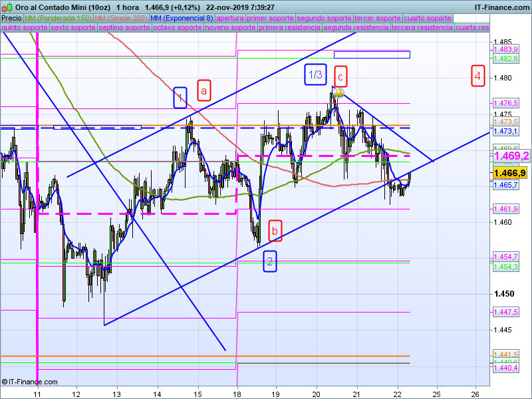Screen dimensions: 532x399
Task: Select the red "b" annotation box
Action: coord(275,231)
